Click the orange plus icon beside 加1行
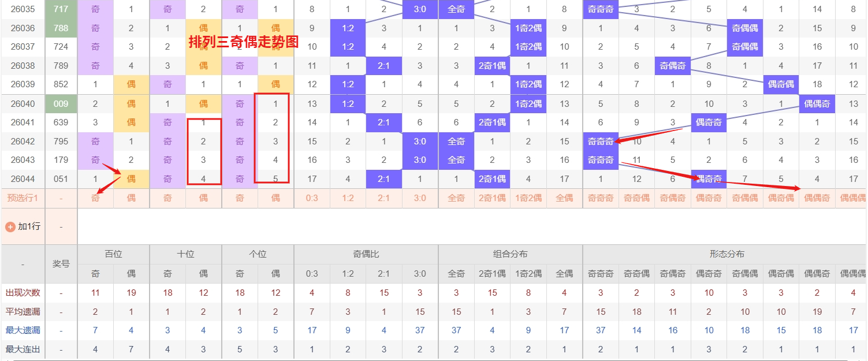 pos(10,226)
